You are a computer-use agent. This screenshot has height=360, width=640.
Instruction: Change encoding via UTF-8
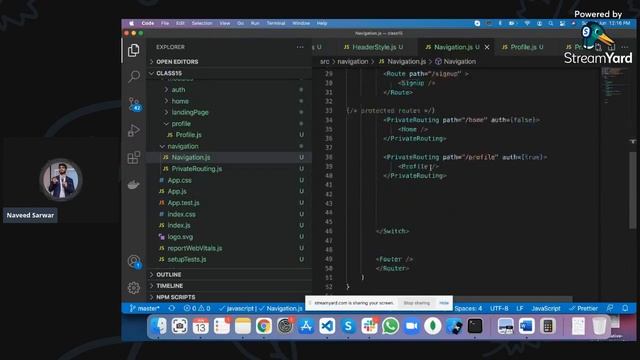tap(499, 309)
